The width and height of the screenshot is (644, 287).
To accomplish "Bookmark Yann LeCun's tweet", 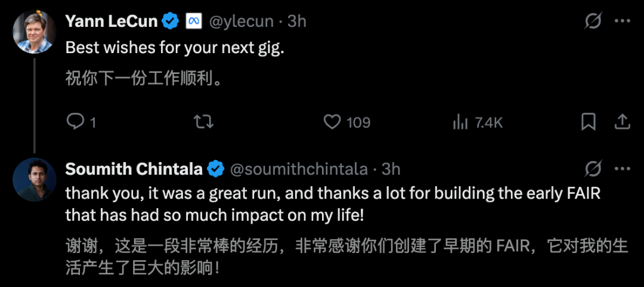I will click(x=589, y=122).
